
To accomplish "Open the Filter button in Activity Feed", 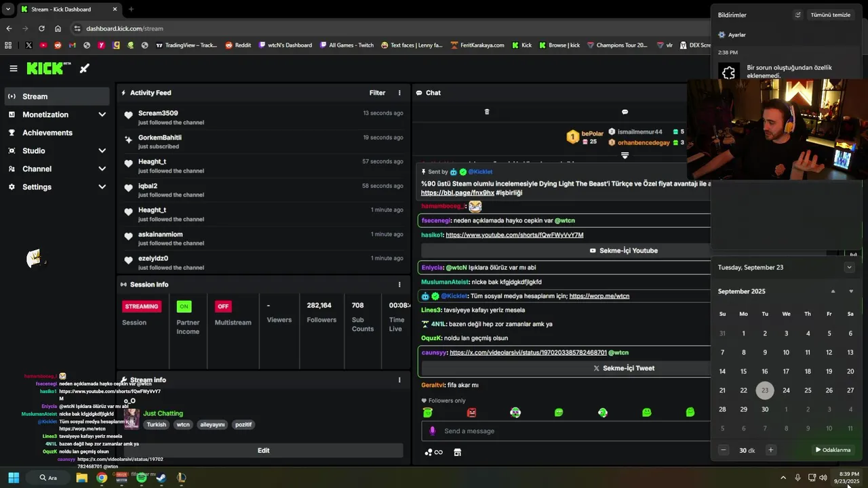I will click(x=377, y=93).
